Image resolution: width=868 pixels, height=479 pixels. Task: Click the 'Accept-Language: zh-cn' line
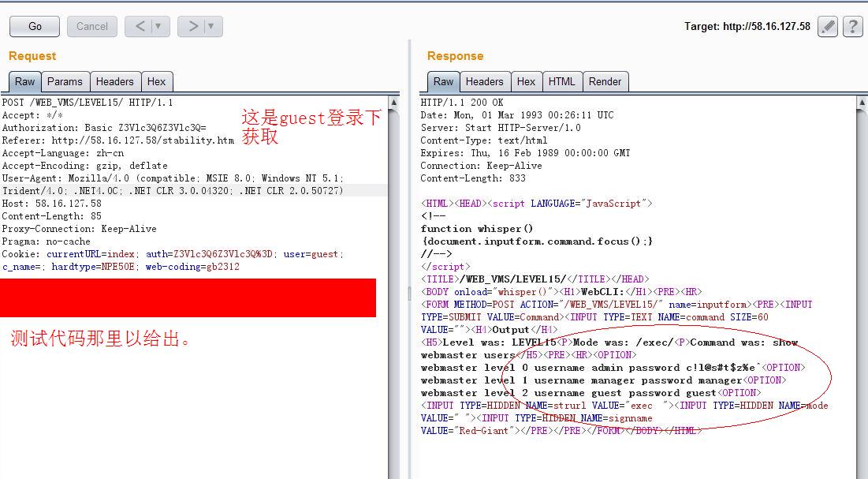coord(63,153)
